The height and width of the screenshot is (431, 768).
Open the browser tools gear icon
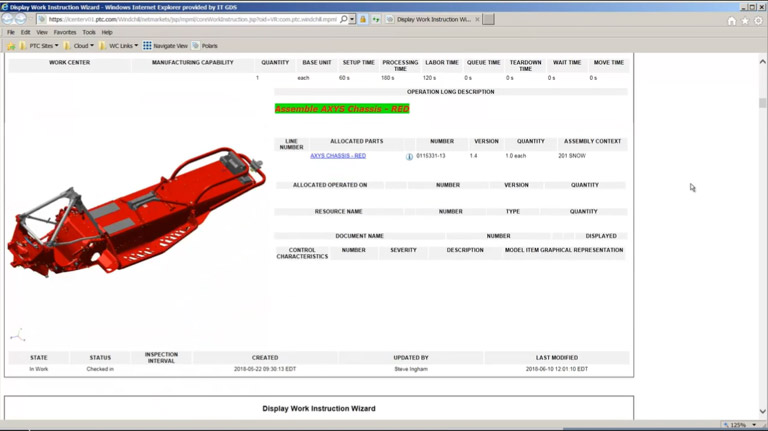click(x=758, y=21)
